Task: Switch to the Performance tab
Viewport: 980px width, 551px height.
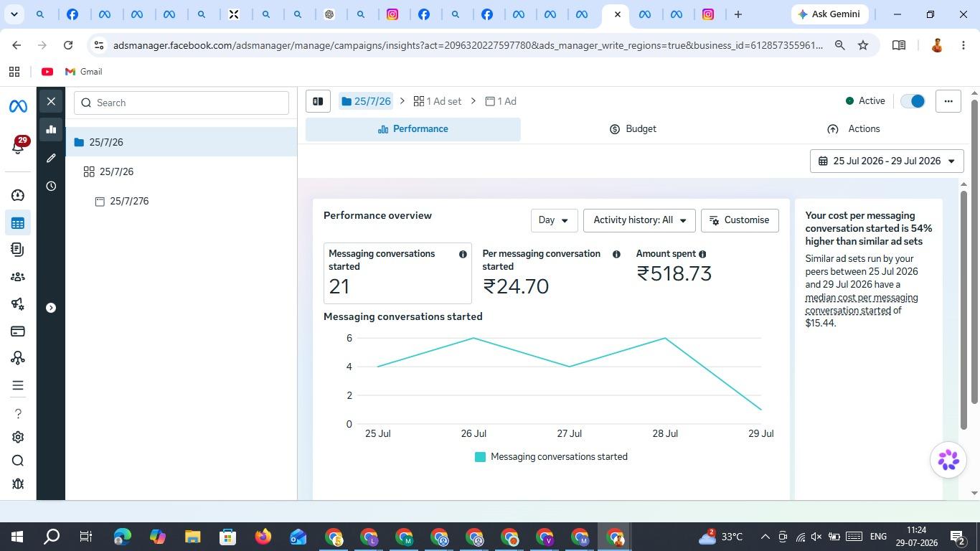Action: pos(413,129)
